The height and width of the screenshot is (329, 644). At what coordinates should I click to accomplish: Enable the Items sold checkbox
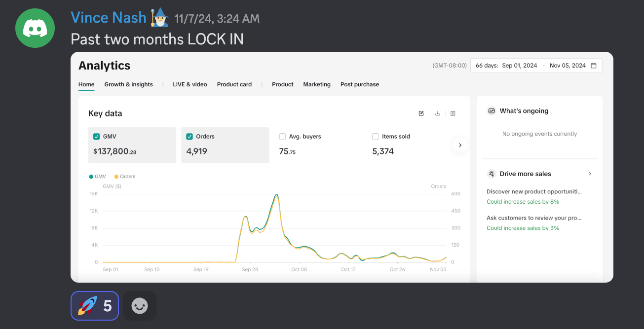[376, 137]
